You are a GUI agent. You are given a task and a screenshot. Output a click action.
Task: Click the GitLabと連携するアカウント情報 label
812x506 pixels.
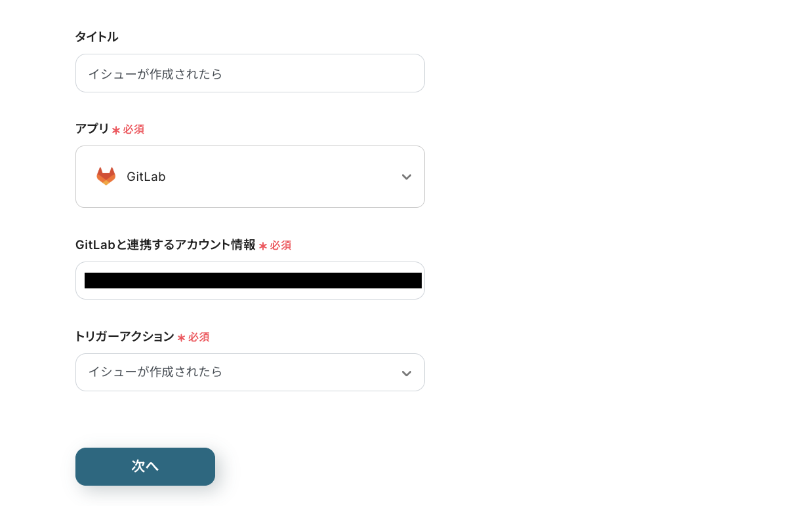point(165,244)
